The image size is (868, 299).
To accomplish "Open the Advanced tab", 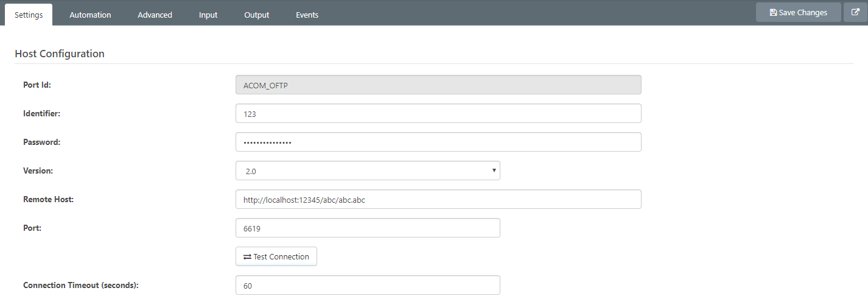I will click(x=155, y=15).
